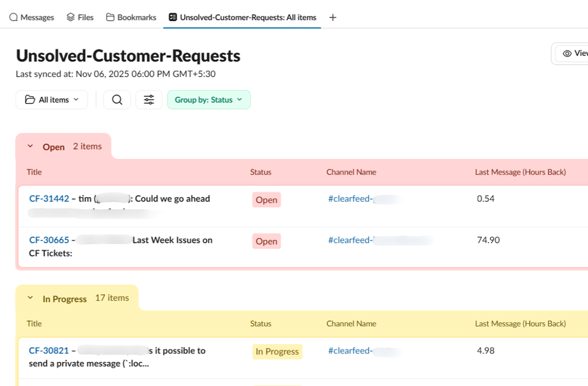Click the plus icon to add a new tab

pos(333,17)
